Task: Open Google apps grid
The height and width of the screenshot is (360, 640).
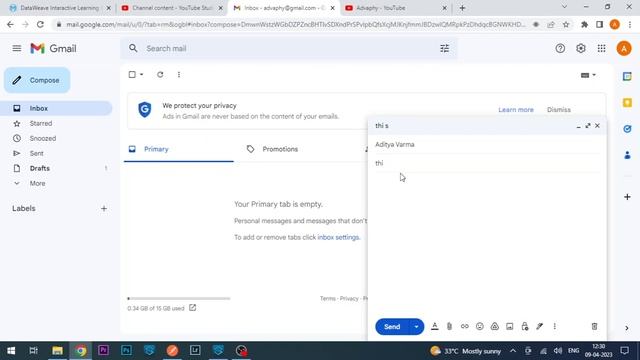Action: [x=602, y=49]
